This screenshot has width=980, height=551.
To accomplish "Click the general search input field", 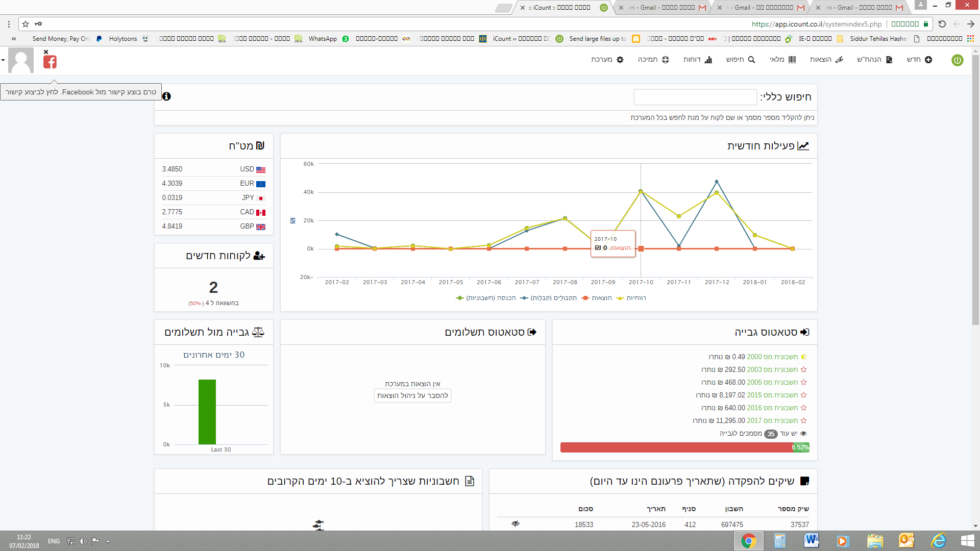I will tap(695, 97).
